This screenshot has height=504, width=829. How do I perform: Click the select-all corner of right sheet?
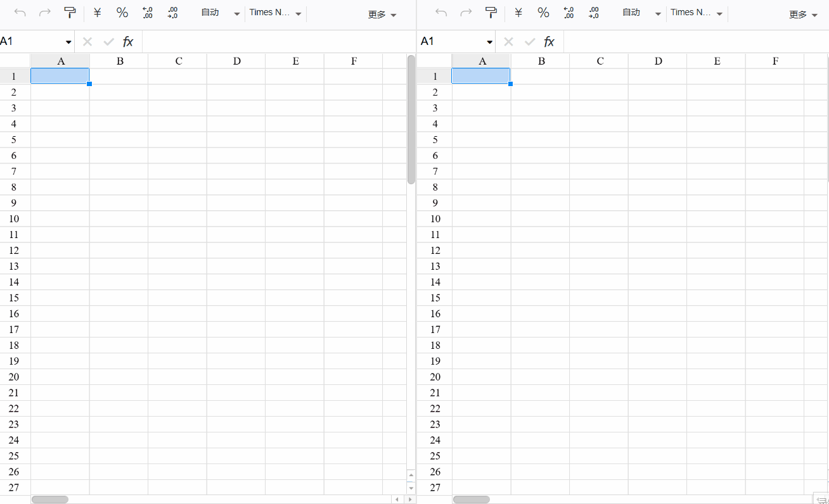pos(435,61)
